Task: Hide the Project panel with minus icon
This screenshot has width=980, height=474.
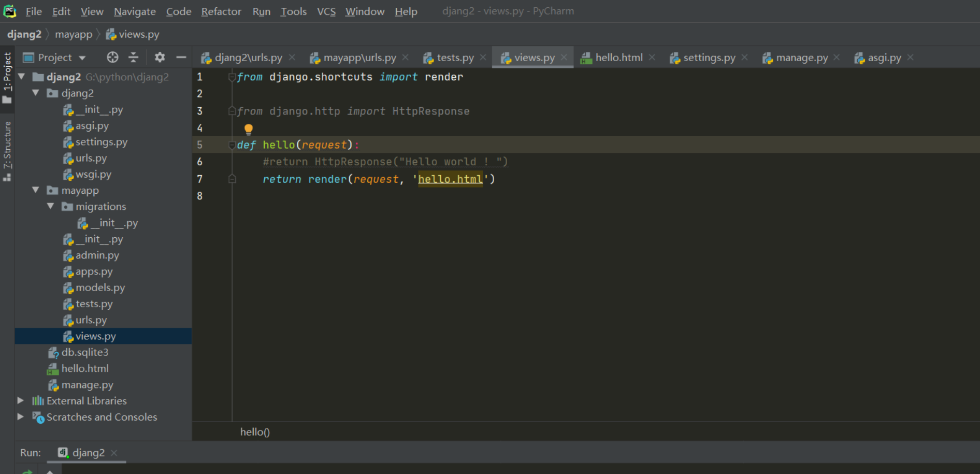Action: 181,58
